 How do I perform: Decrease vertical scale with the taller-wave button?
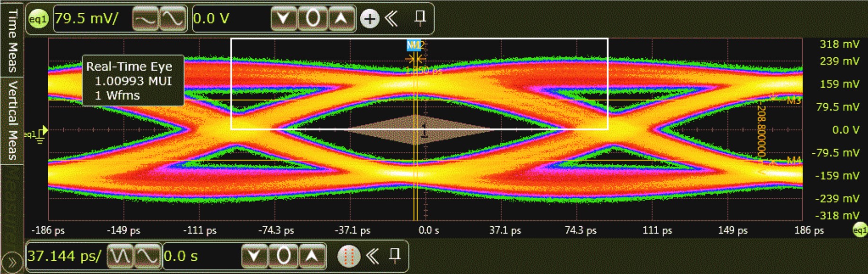click(x=172, y=19)
